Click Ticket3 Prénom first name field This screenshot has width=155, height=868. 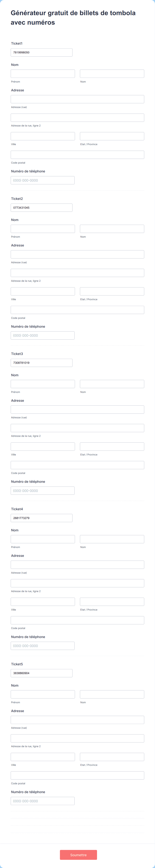(x=43, y=384)
